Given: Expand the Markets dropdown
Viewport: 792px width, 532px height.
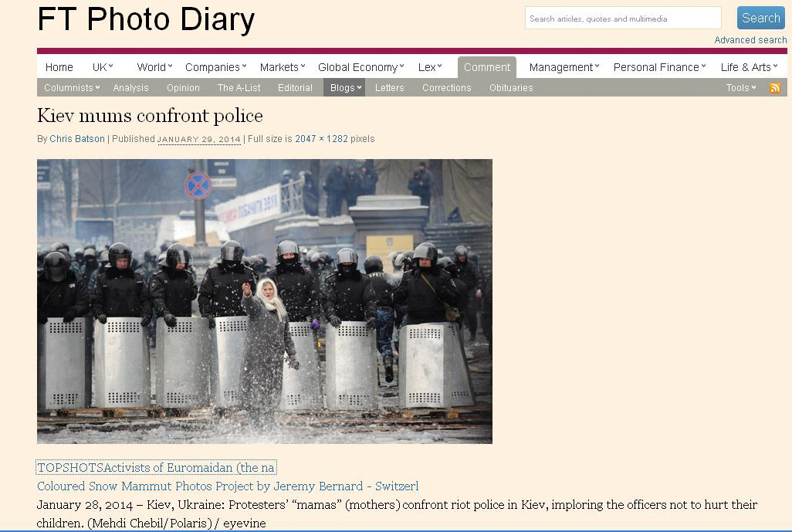Looking at the screenshot, I should pyautogui.click(x=283, y=67).
